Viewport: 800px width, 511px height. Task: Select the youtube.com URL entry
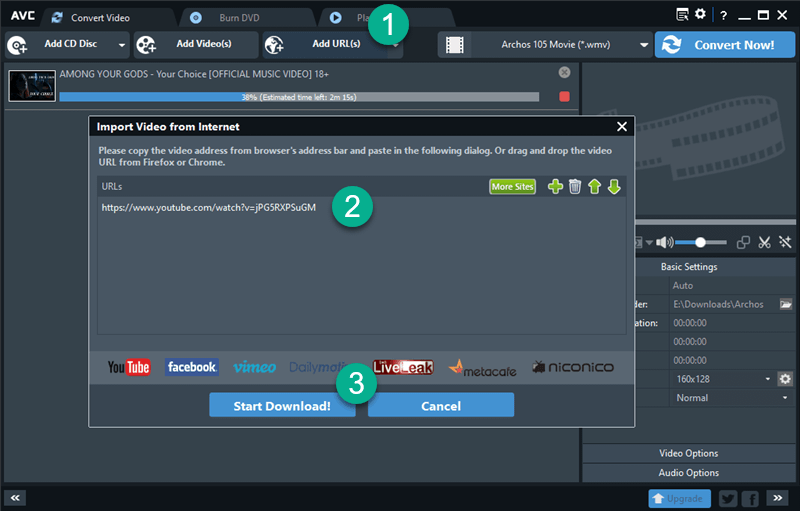click(x=209, y=208)
